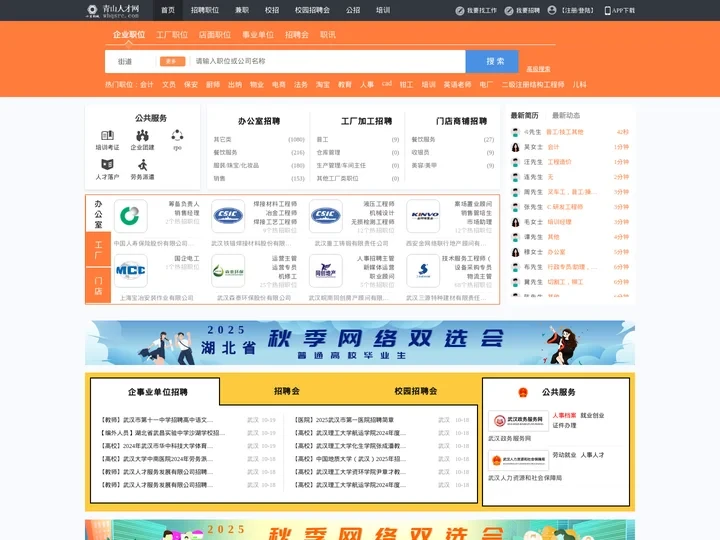Screen dimensions: 720x540
Task: Select the 职讯 search tab
Action: coord(328,35)
